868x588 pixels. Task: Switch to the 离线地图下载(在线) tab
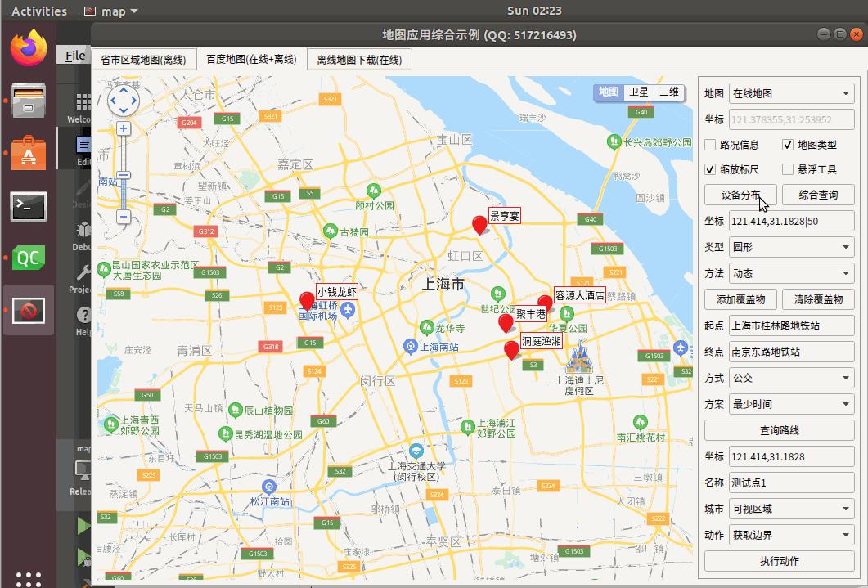coord(358,59)
